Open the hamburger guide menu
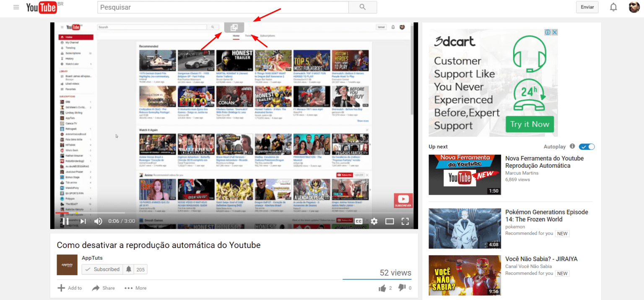 (x=16, y=7)
